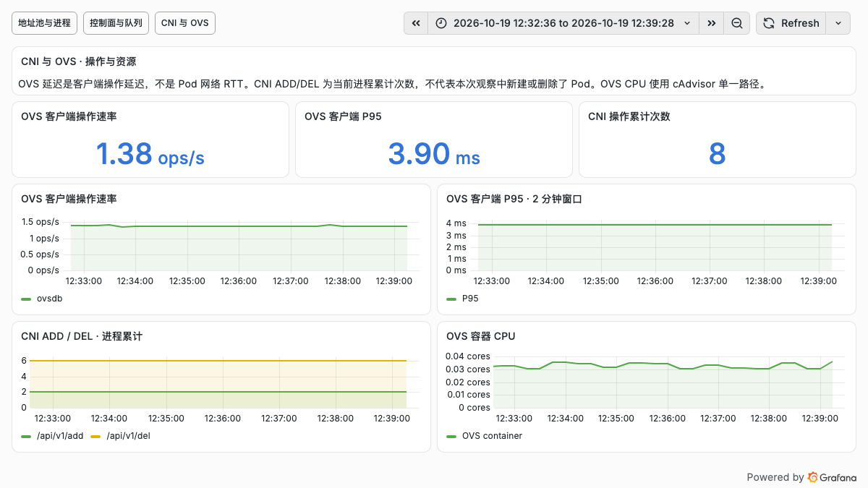This screenshot has height=488, width=868.
Task: Open the refresh interval dropdown arrow
Action: pyautogui.click(x=838, y=23)
